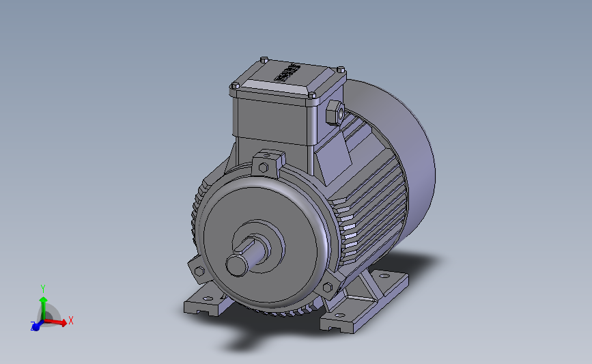Select the motor output shaft end face
The height and width of the screenshot is (364, 592).
click(237, 265)
